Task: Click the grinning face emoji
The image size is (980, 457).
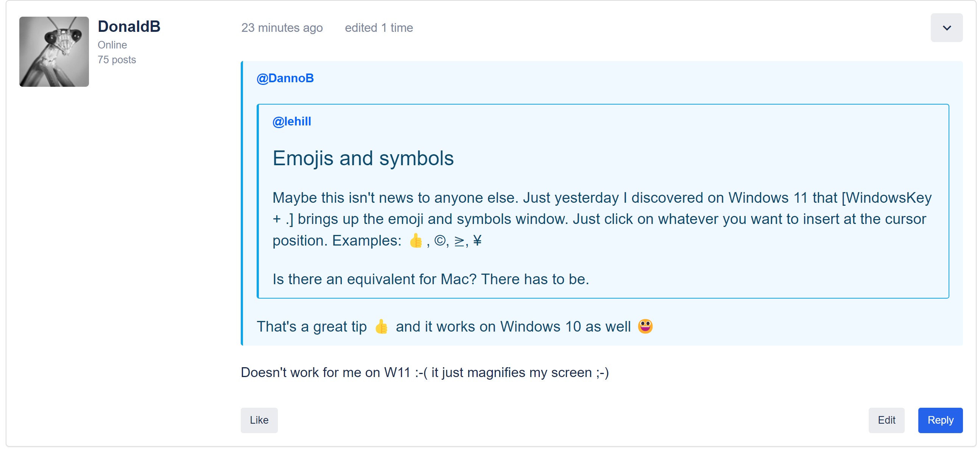Action: tap(645, 326)
